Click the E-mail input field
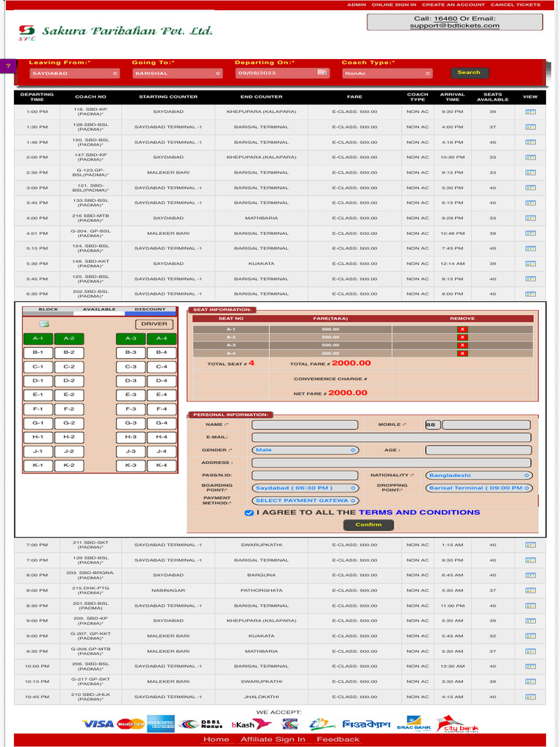560x747 pixels. [x=391, y=438]
